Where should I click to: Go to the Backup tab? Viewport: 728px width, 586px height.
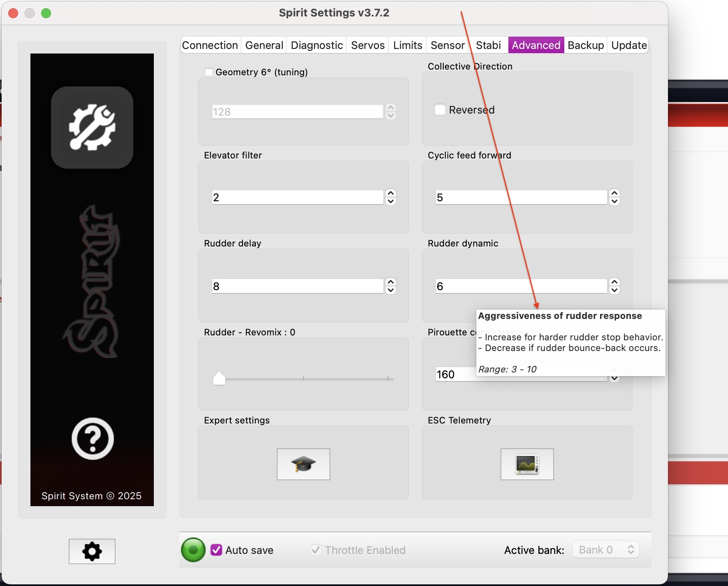click(x=585, y=45)
